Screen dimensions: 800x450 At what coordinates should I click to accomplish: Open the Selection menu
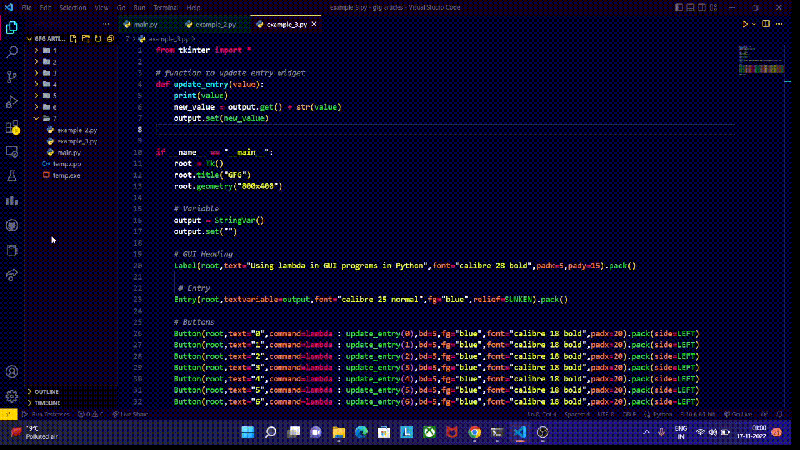[72, 8]
